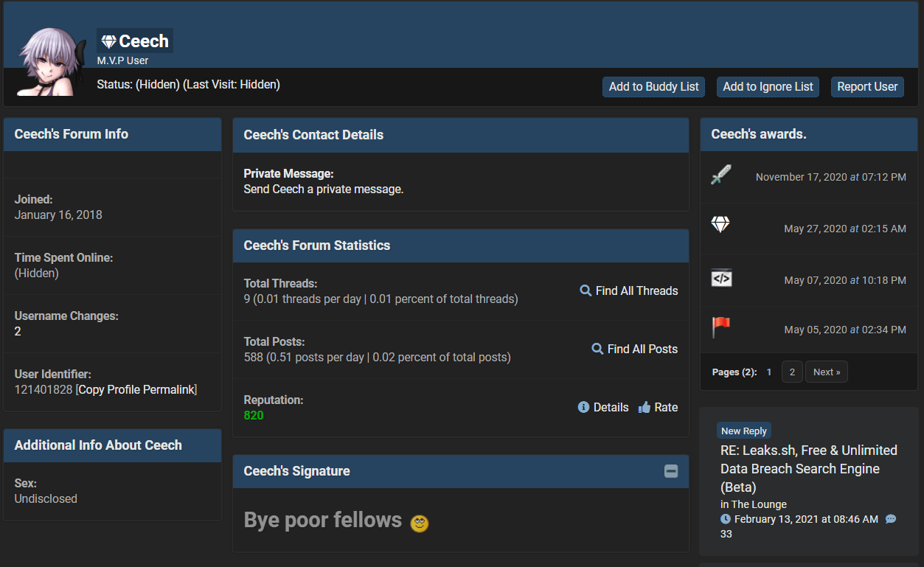Click Ceech's Contact Details header
The image size is (924, 567).
[461, 135]
